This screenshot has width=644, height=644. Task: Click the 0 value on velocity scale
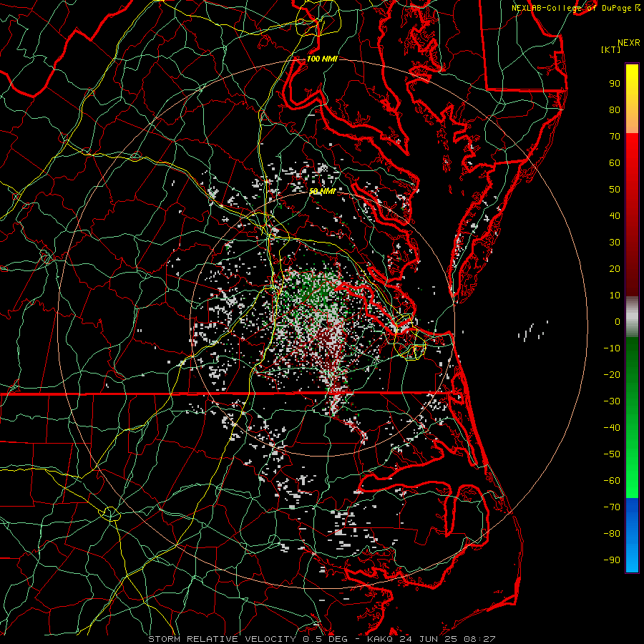(x=618, y=322)
